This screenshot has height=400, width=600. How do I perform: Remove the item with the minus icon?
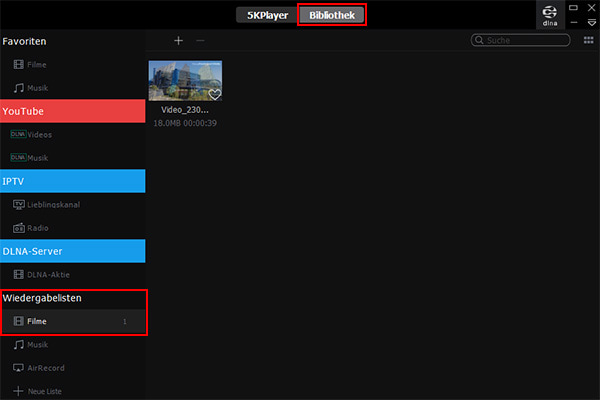tap(200, 41)
